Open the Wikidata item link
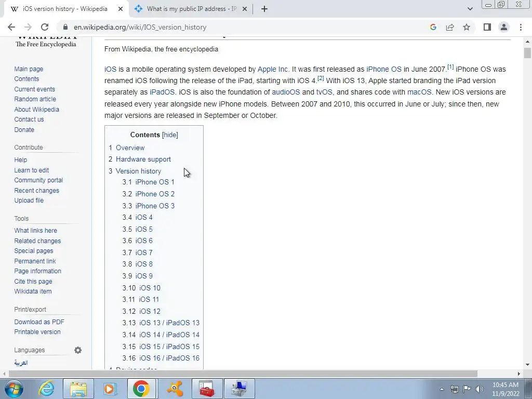532x399 pixels. [x=33, y=291]
